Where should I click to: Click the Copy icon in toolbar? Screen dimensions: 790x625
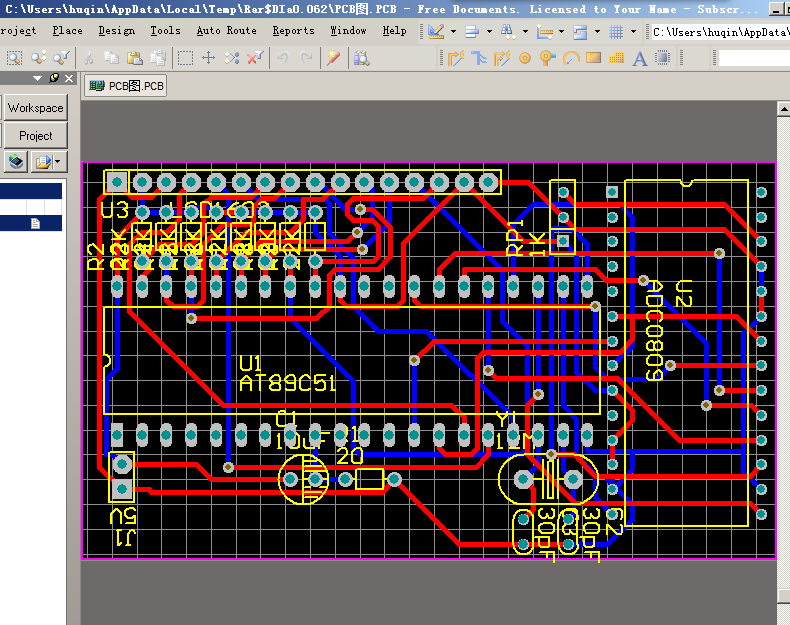111,58
